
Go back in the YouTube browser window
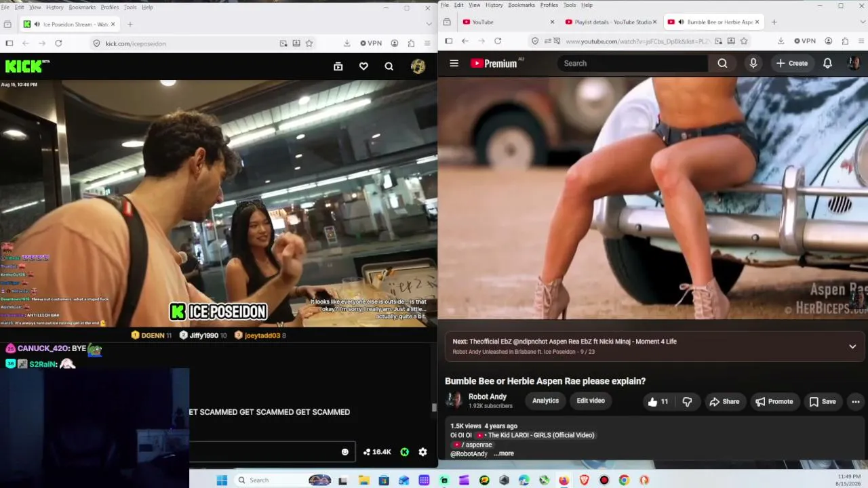pos(465,41)
